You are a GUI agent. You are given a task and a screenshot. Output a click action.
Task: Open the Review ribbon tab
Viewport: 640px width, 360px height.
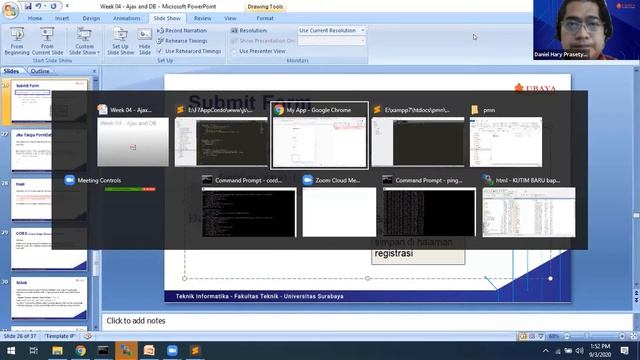[x=202, y=18]
